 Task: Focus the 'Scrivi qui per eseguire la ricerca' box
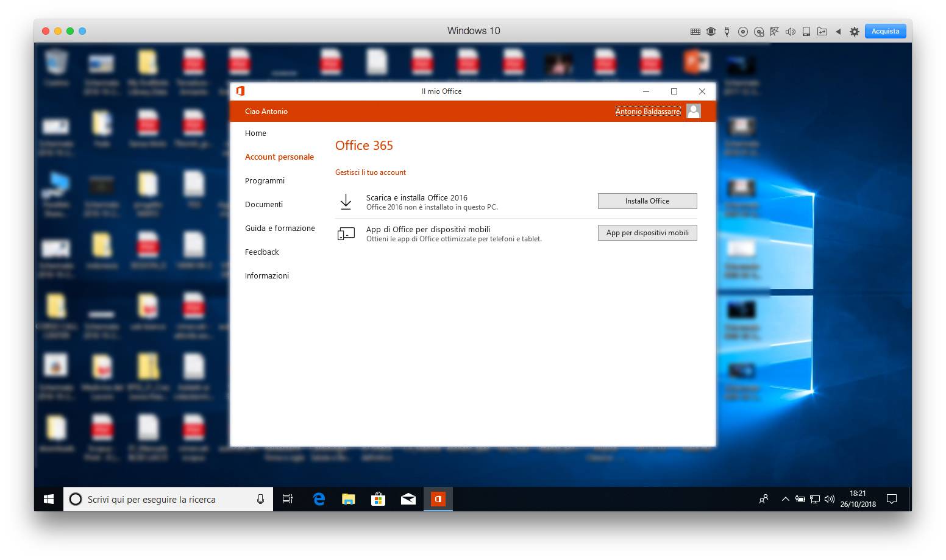click(168, 500)
